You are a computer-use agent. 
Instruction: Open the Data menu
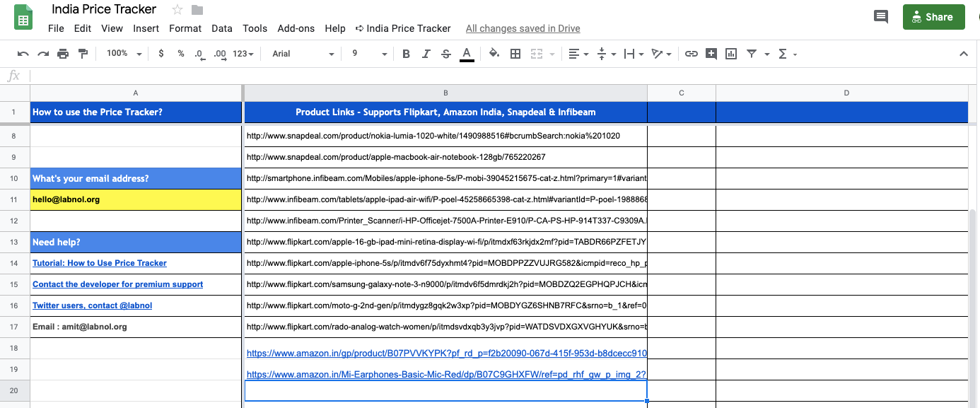[x=222, y=28]
